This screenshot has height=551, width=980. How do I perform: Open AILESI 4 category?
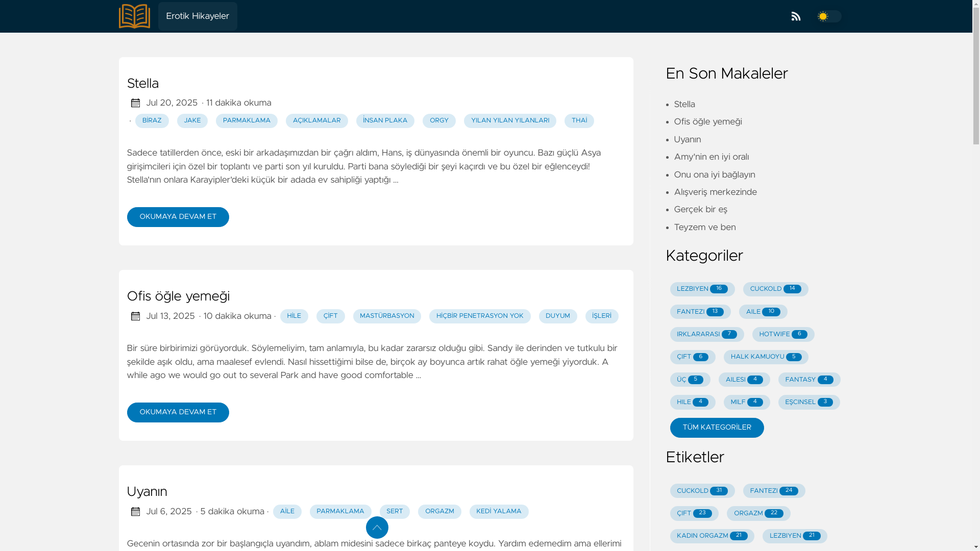pos(744,380)
